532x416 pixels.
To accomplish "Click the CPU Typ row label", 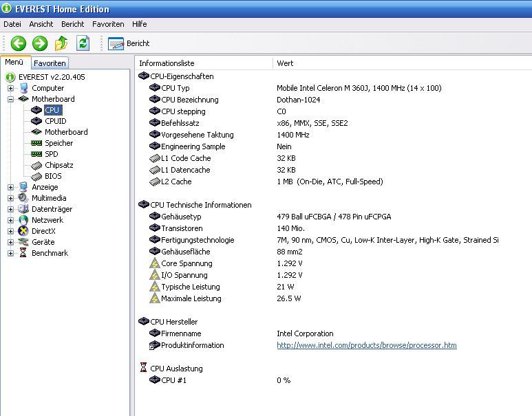I will pyautogui.click(x=175, y=88).
